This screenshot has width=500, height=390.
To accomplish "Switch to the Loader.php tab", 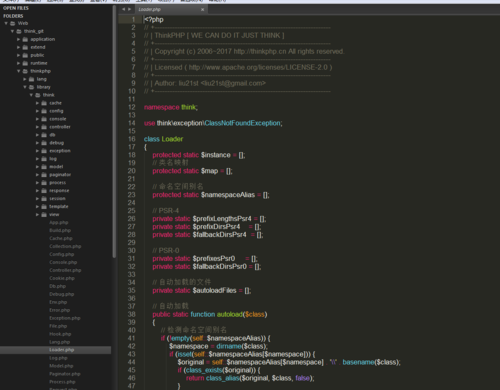I will point(171,9).
